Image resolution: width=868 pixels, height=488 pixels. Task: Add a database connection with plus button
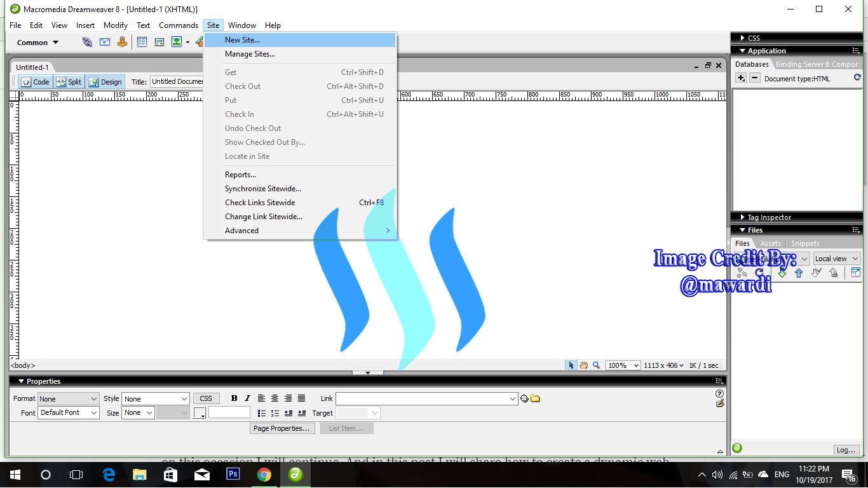[741, 78]
